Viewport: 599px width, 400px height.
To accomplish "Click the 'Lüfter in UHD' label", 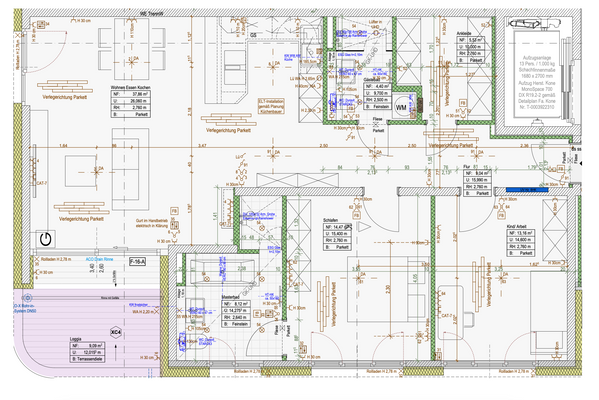I will 376,25.
